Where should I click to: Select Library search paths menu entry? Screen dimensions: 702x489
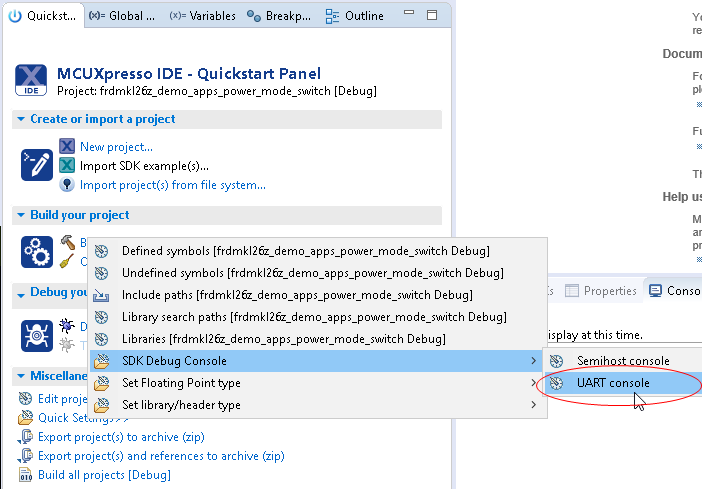coord(318,317)
